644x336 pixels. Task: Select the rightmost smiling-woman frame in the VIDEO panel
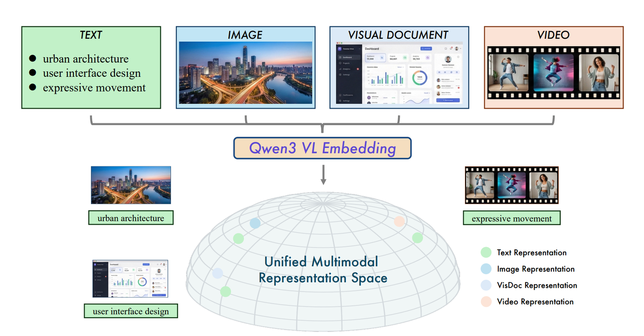point(599,73)
